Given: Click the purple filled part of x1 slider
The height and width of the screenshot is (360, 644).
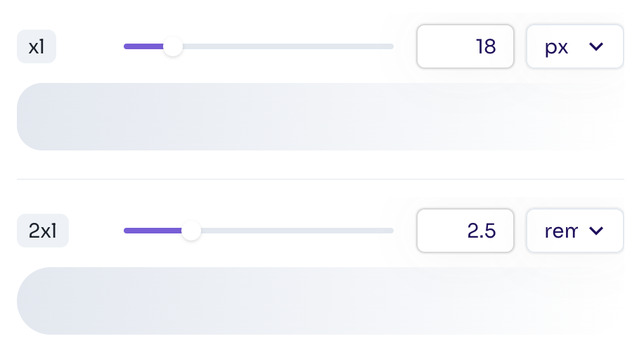Looking at the screenshot, I should click(x=143, y=47).
